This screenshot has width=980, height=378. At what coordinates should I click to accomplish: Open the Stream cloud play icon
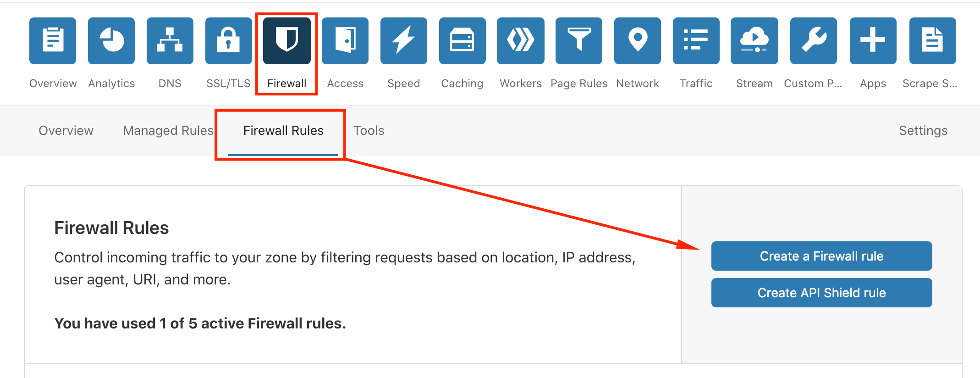pyautogui.click(x=754, y=41)
